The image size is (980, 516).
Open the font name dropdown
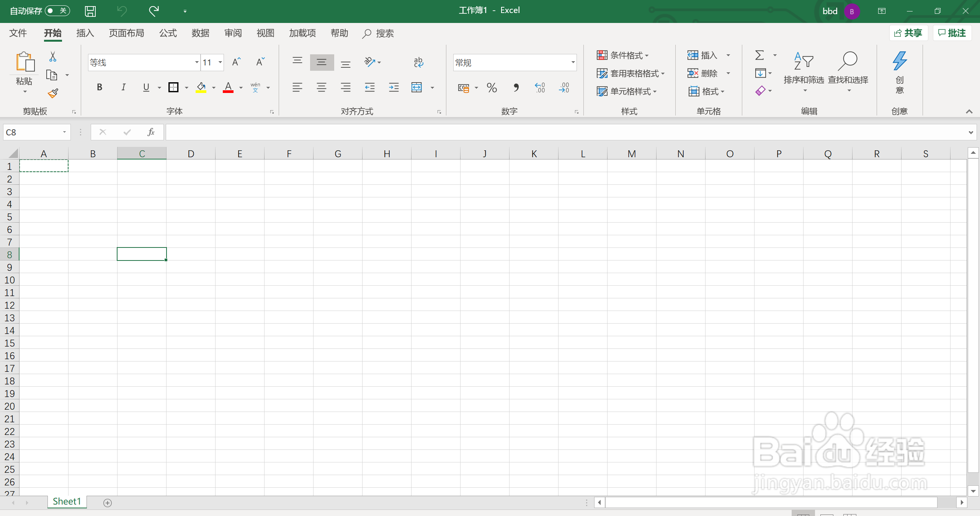[x=196, y=62]
